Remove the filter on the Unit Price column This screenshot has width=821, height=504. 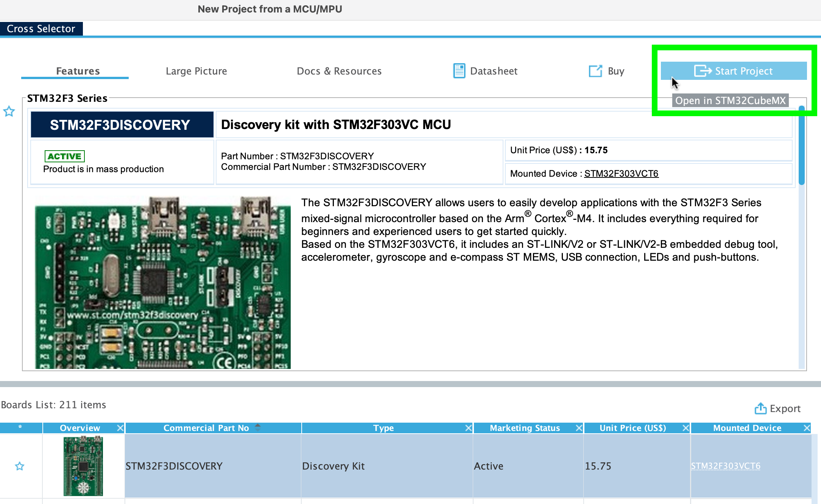coord(686,428)
